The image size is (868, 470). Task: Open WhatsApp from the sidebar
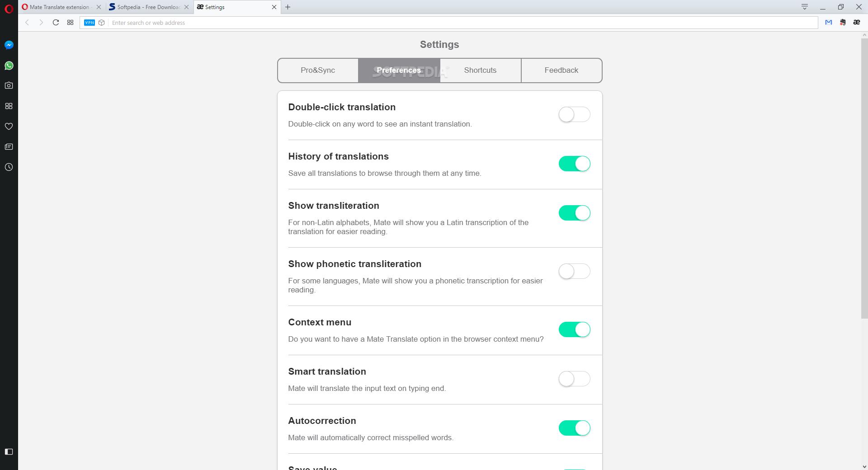(x=9, y=66)
